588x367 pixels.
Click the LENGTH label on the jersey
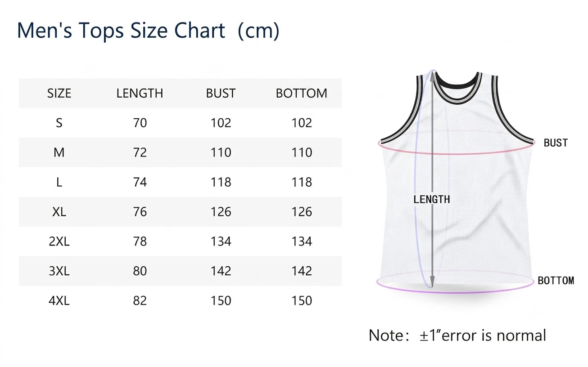(x=432, y=199)
